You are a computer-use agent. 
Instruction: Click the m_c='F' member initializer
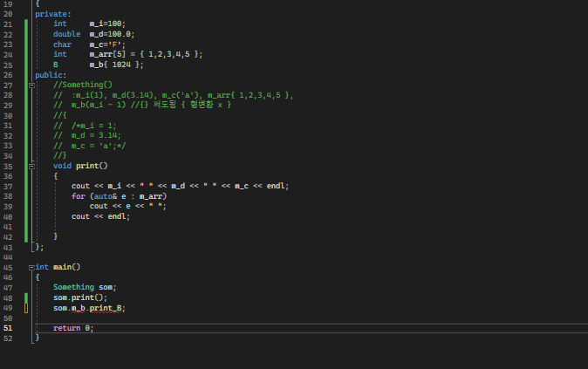(107, 44)
